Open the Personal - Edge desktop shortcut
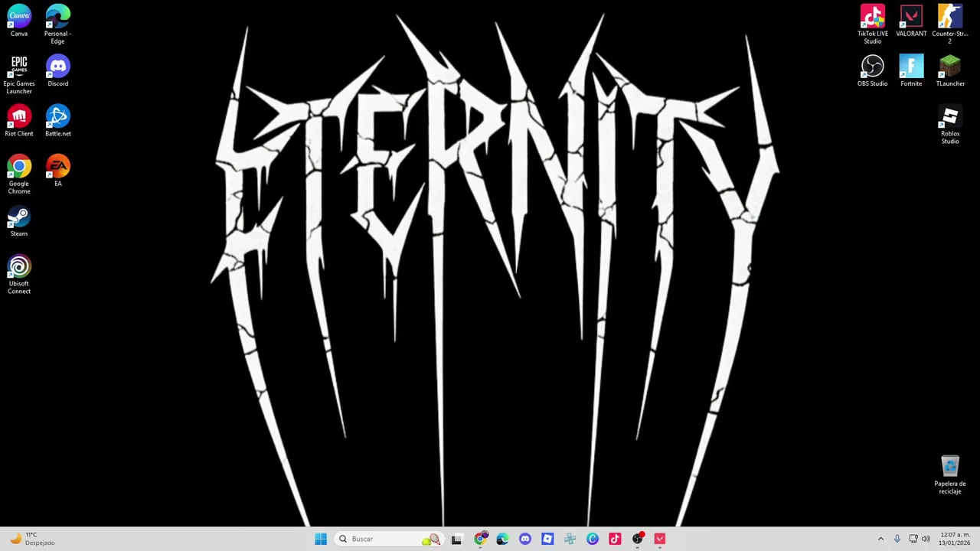The image size is (980, 551). point(57,24)
